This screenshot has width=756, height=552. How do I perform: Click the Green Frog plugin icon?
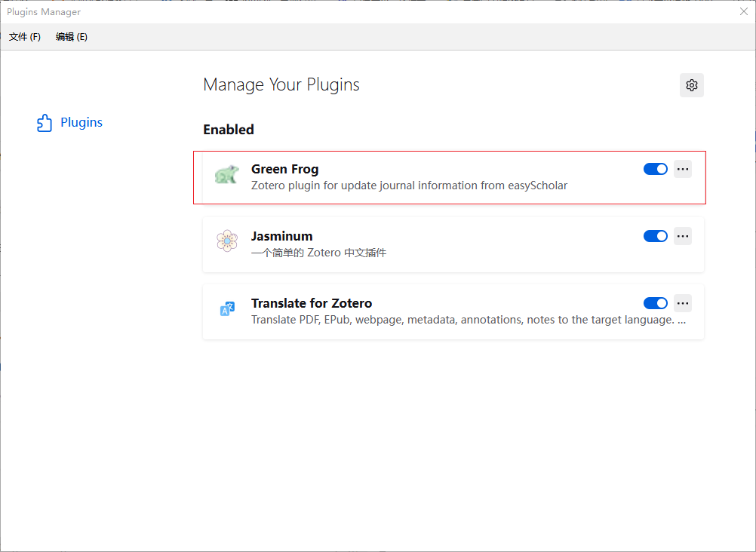227,174
